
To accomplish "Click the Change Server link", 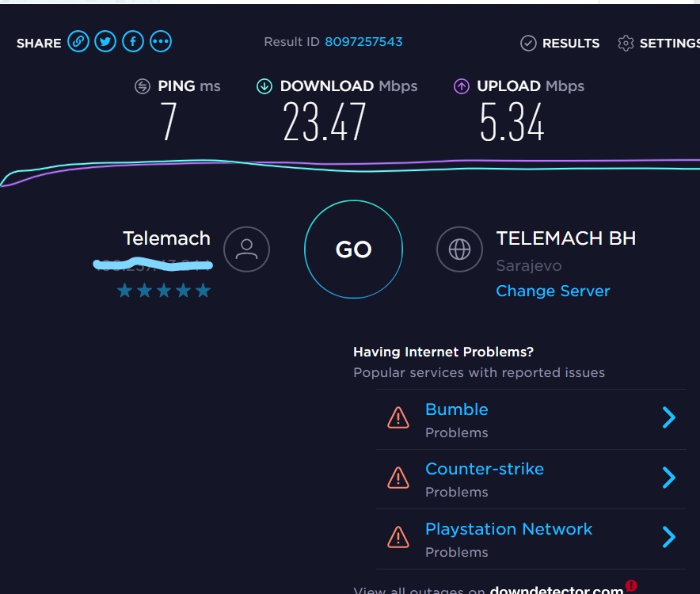I will click(553, 291).
